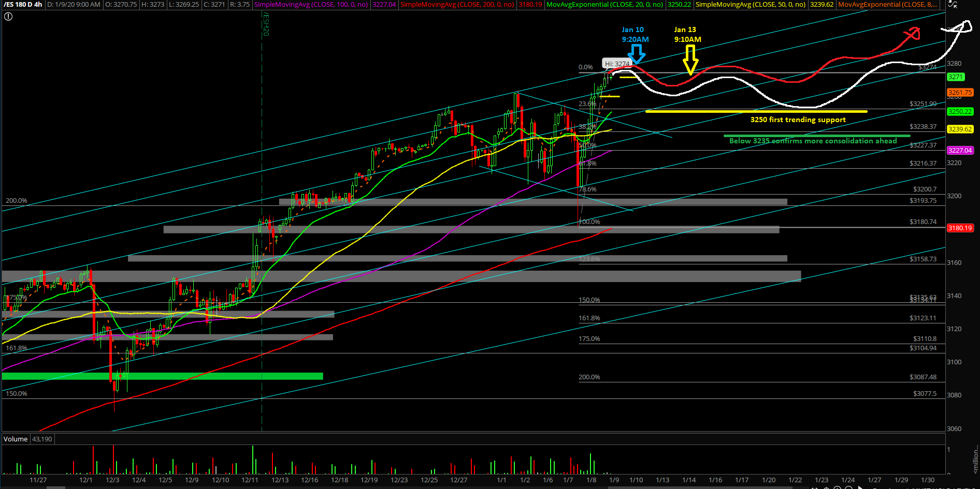Click the $3077.5 level price label
The height and width of the screenshot is (489, 980).
[925, 394]
